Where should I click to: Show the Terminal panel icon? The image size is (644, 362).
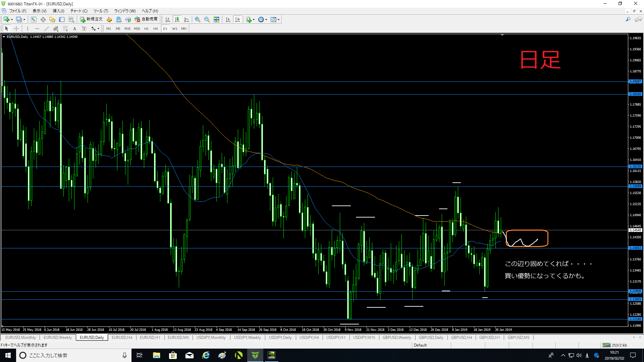click(x=62, y=19)
